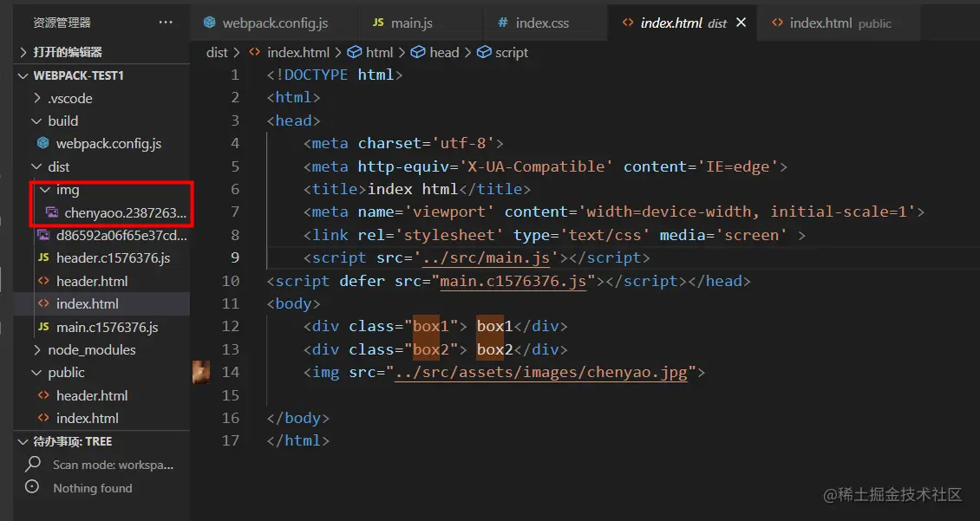Select the index.html dist tab
Viewport: 980px width, 521px height.
pos(683,23)
